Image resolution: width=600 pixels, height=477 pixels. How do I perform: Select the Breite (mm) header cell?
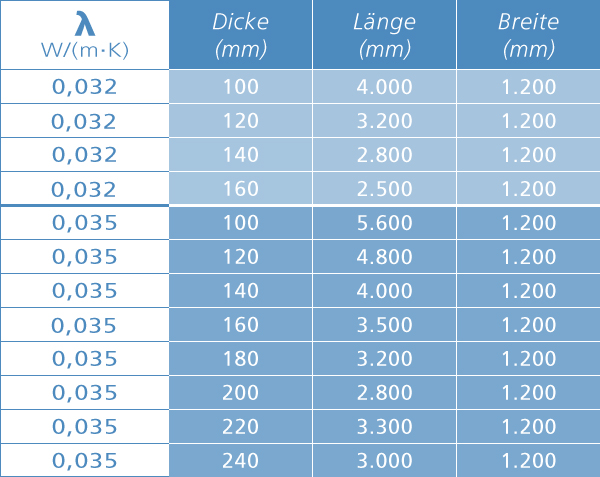coord(528,35)
